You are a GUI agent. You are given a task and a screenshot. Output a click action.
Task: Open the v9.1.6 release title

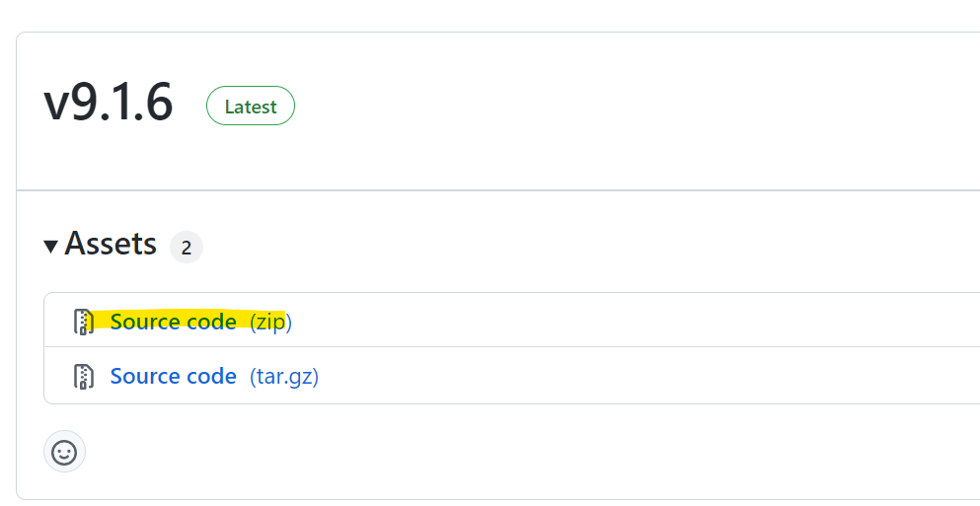click(109, 104)
